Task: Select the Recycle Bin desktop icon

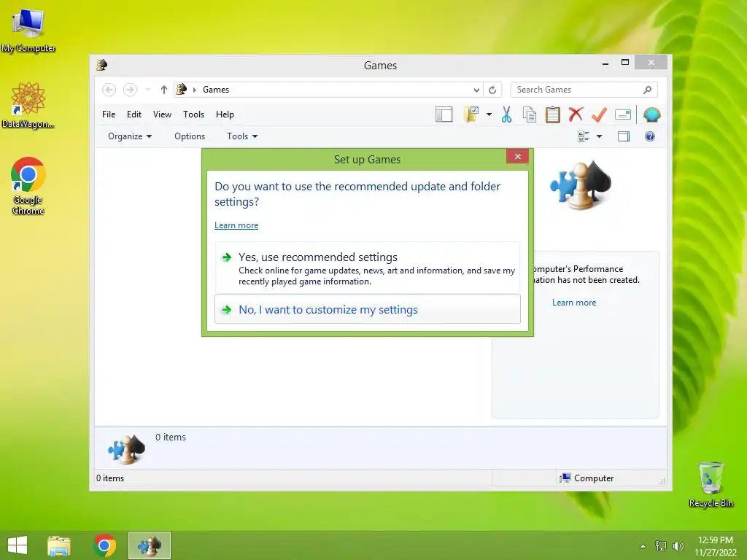Action: [x=711, y=484]
